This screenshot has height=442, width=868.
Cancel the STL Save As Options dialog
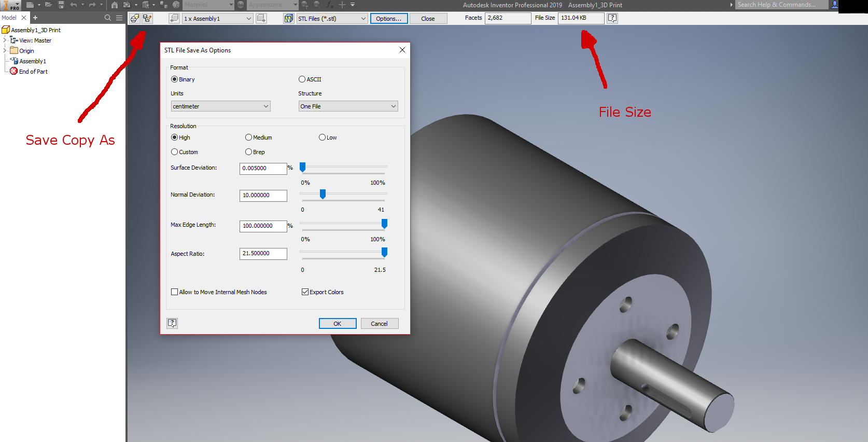(x=380, y=323)
